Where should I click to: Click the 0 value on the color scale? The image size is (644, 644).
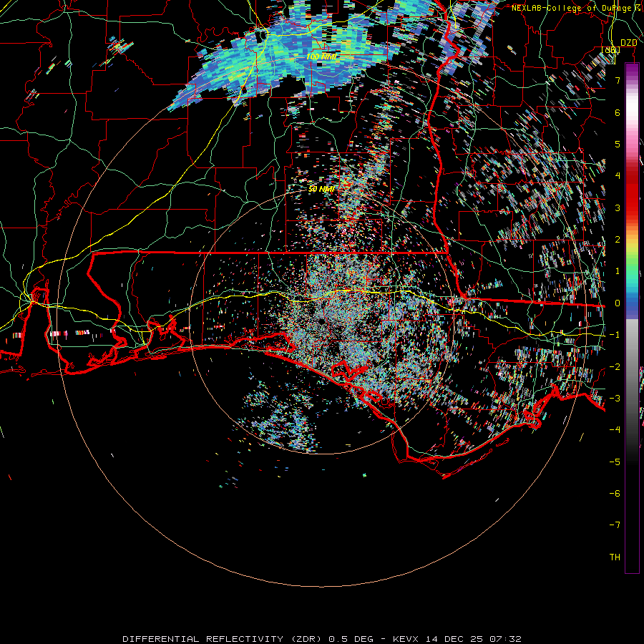click(x=618, y=303)
